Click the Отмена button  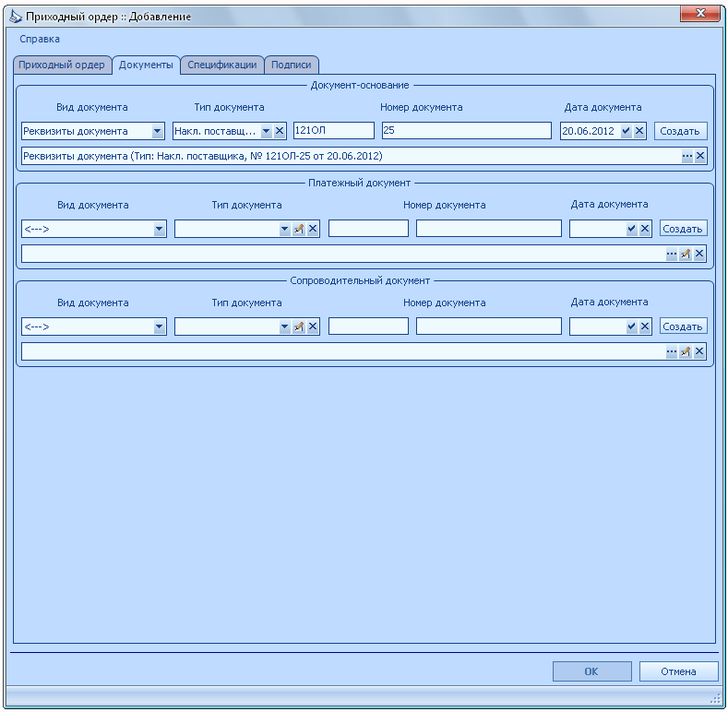(678, 671)
